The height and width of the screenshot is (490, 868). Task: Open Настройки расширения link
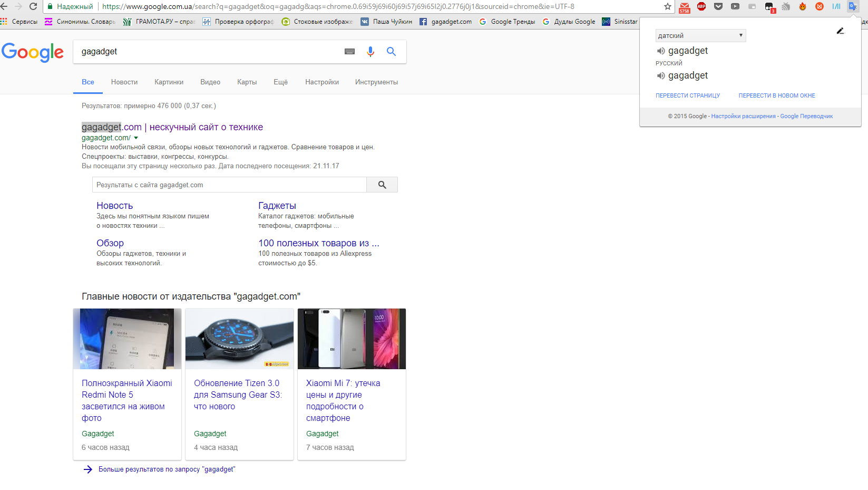click(x=743, y=116)
